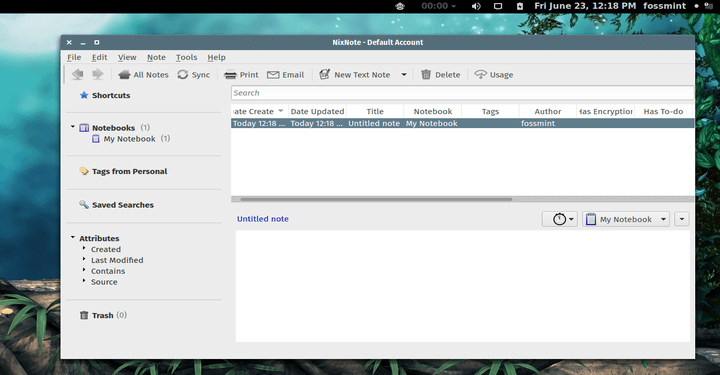Click the Tags icon in sidebar
Viewport: 720px width, 375px height.
[84, 171]
